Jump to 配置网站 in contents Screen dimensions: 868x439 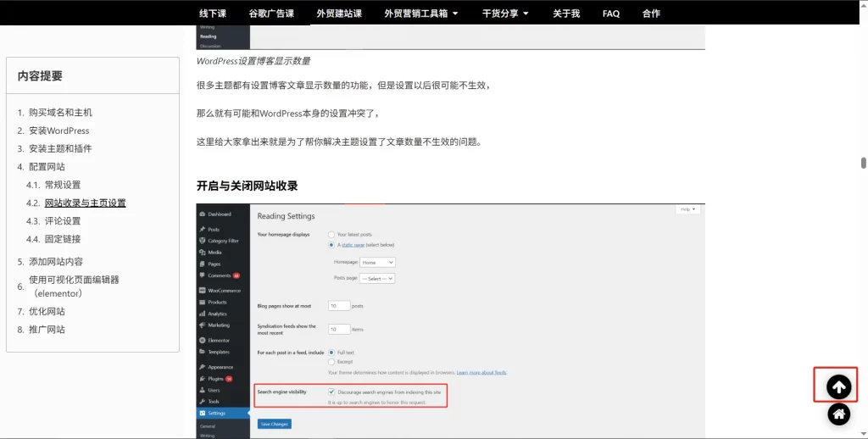tap(47, 167)
